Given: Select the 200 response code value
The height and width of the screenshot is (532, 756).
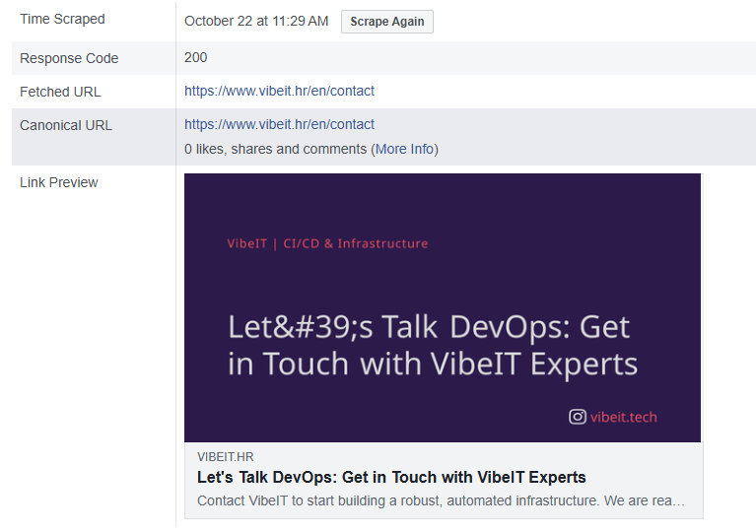Looking at the screenshot, I should point(196,57).
